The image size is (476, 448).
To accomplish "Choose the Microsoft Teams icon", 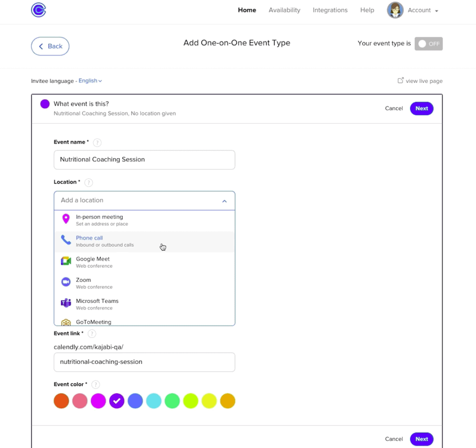I will [x=66, y=303].
